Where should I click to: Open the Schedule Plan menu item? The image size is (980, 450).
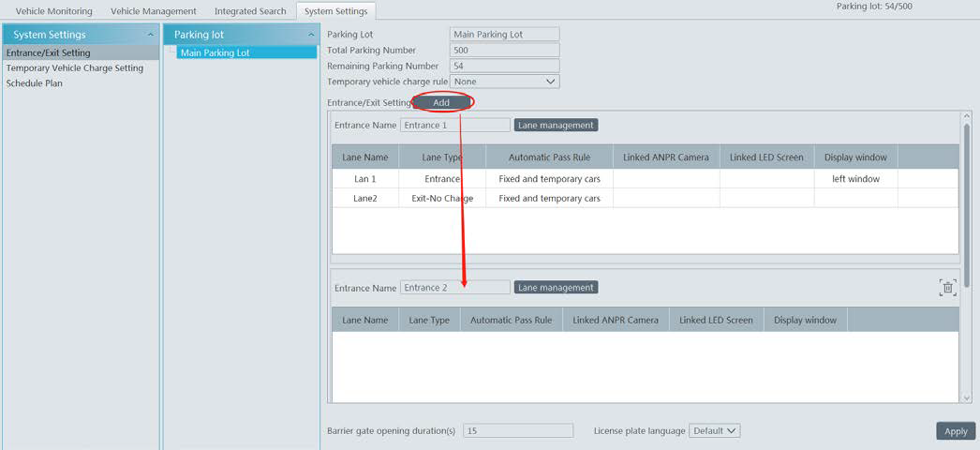pyautogui.click(x=35, y=83)
